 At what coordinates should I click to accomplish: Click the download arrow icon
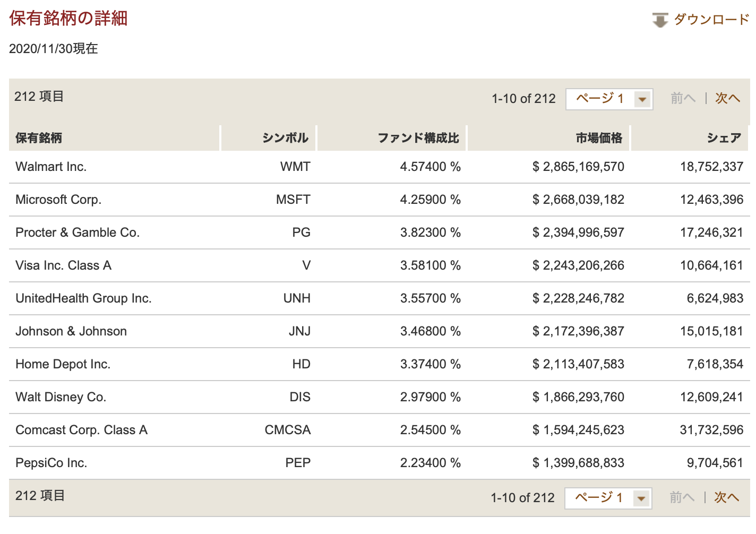[660, 20]
